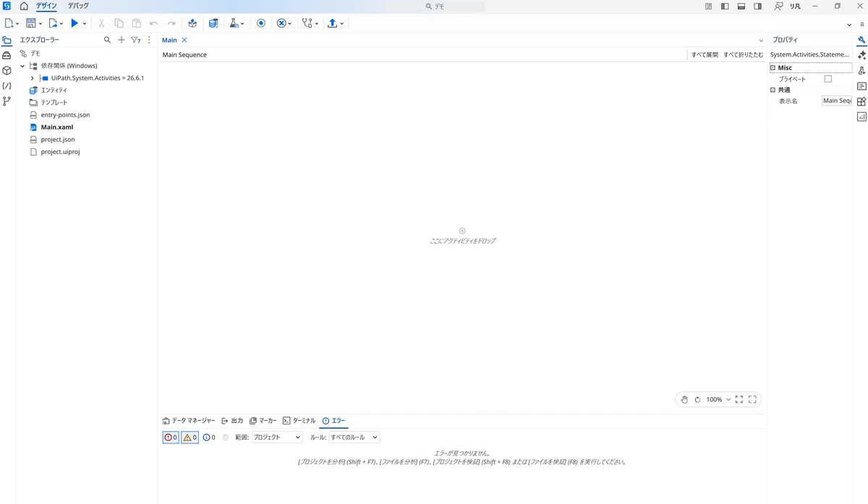The width and height of the screenshot is (868, 504).
Task: Enable pan mode with the hand icon
Action: (x=684, y=399)
